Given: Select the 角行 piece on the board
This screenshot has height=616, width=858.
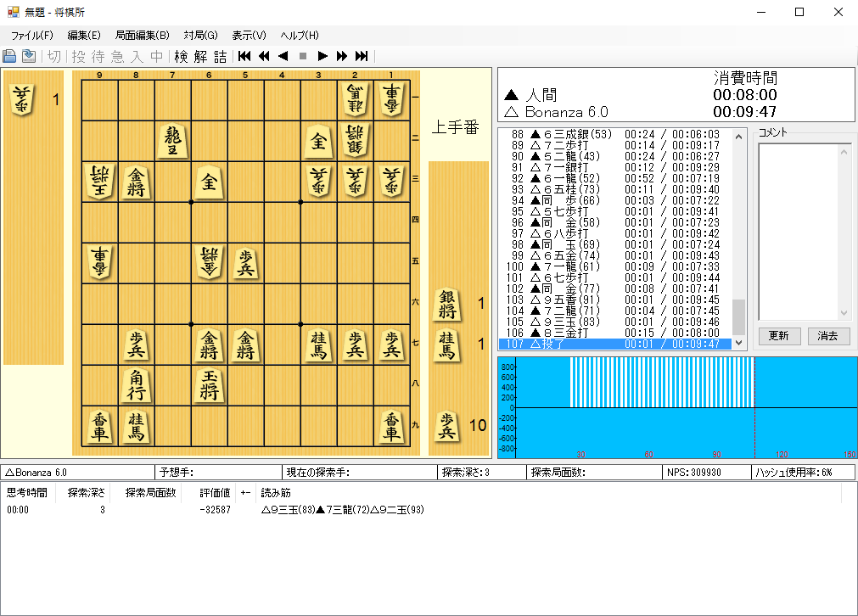Looking at the screenshot, I should click(x=137, y=386).
